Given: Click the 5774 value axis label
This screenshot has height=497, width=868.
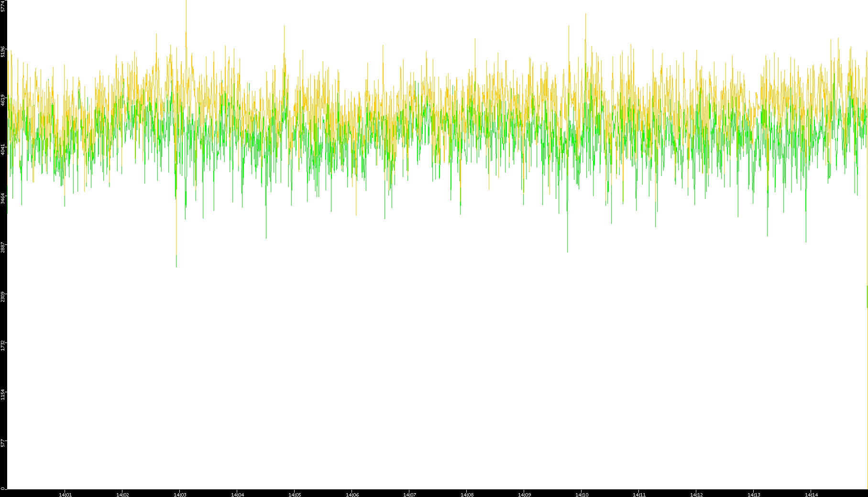Looking at the screenshot, I should (x=3, y=6).
